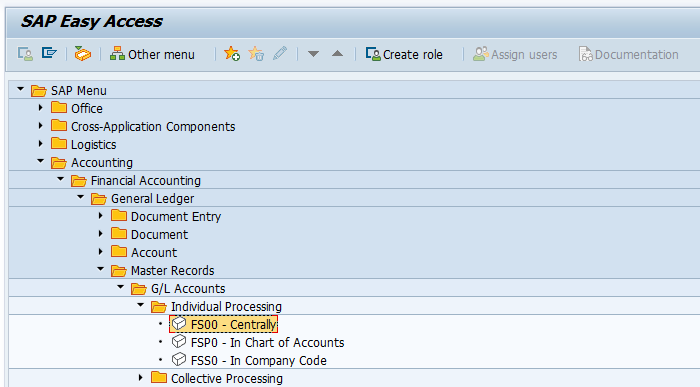Click the User menu toolbar icon
Viewport: 700px width, 387px height.
pos(25,54)
